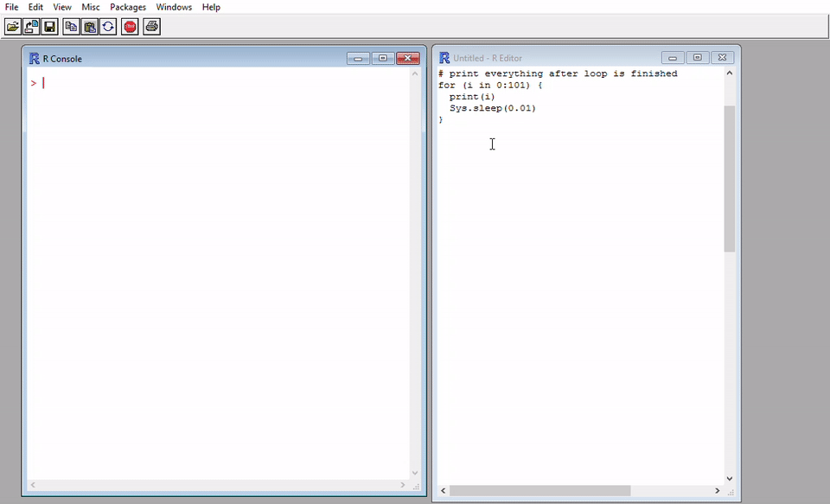830x504 pixels.
Task: Click R Editor horizontal scrollbar thumb
Action: 539,491
